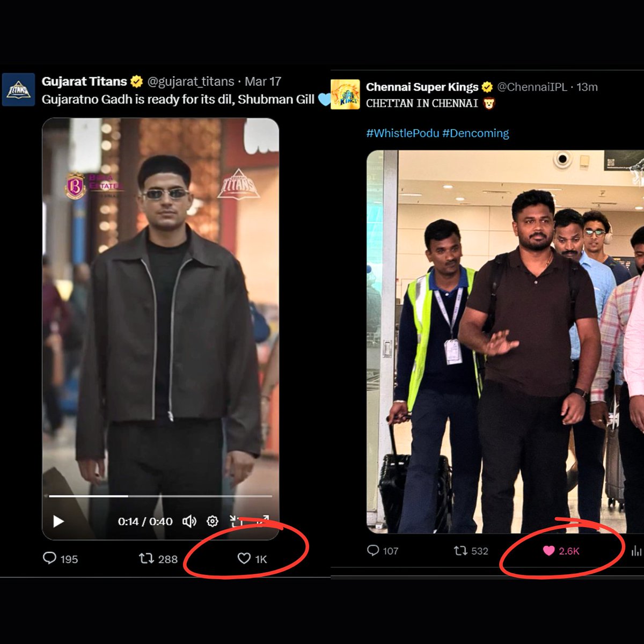Mute the video with the speaker icon
Viewport: 644px width, 644px height.
pos(188,521)
